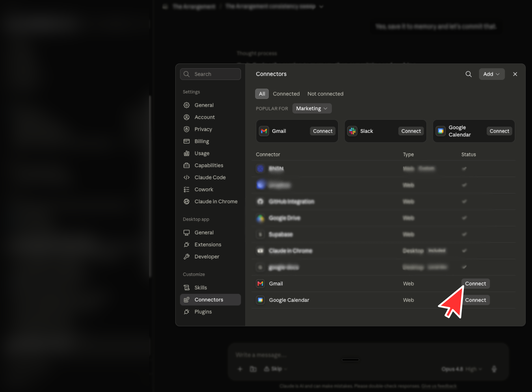Select the Gmail row in connector list
532x392 pixels.
[x=383, y=284]
